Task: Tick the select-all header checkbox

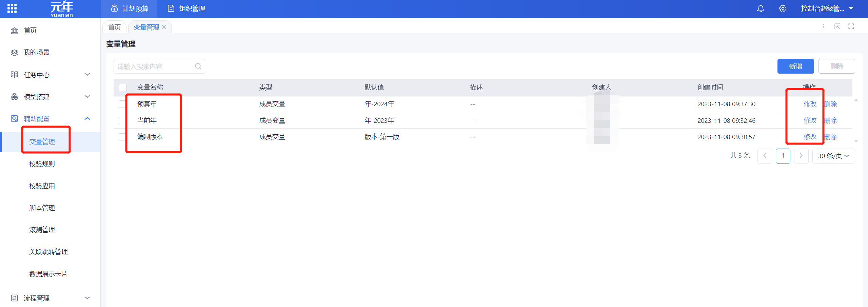Action: point(123,88)
